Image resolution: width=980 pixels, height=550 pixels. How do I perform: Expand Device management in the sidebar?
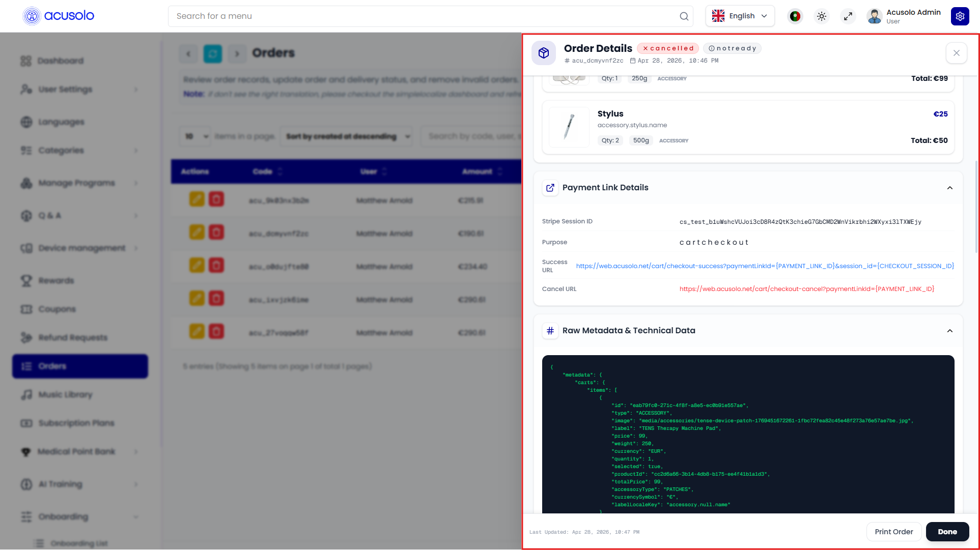pos(80,248)
